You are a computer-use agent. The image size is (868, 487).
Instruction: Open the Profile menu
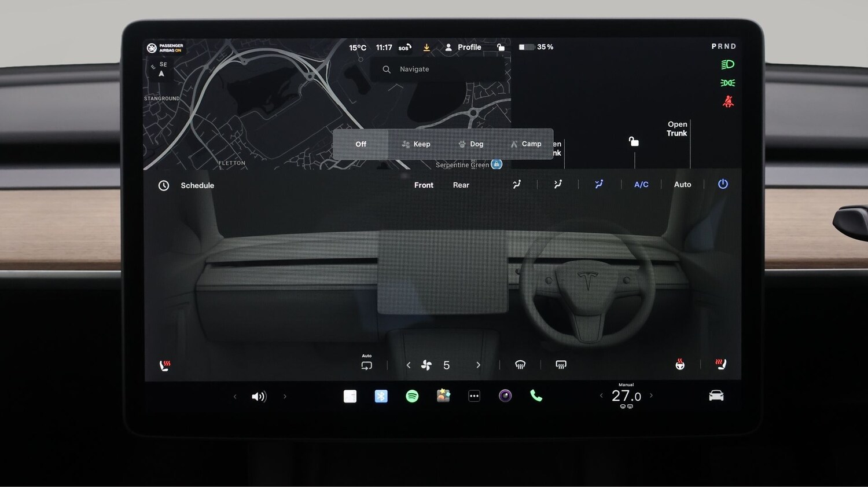[x=465, y=47]
